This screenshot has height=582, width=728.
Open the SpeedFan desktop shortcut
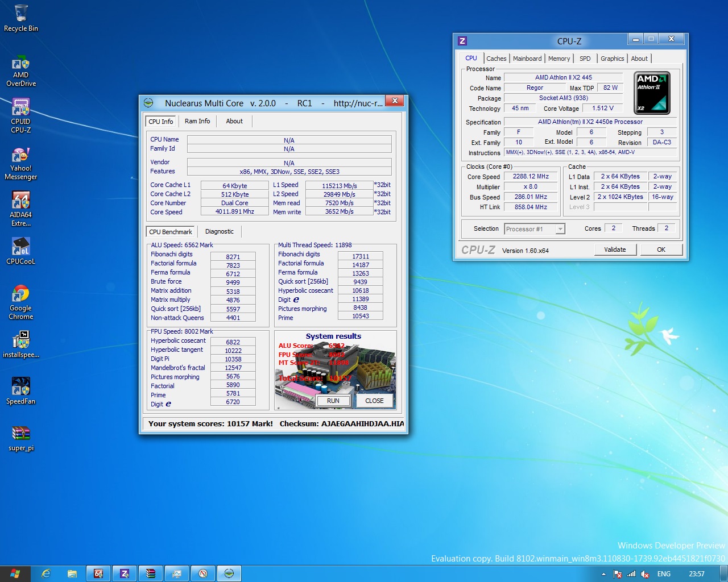(21, 391)
